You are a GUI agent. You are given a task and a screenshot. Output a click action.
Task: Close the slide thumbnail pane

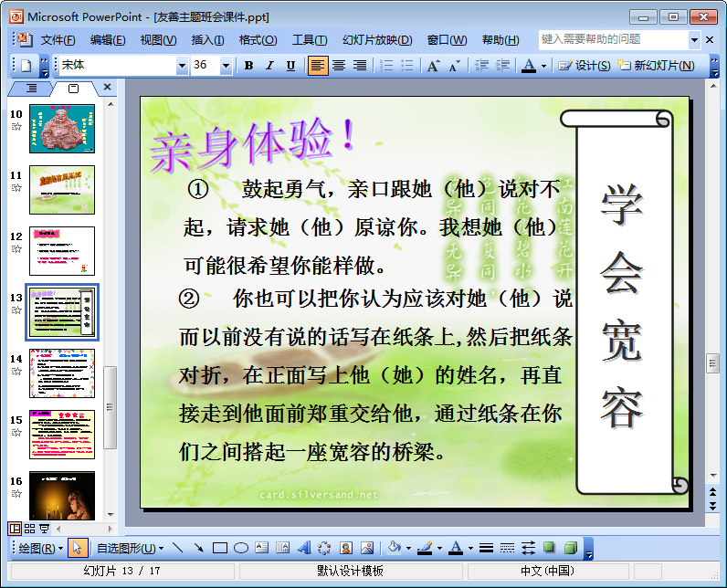point(107,87)
